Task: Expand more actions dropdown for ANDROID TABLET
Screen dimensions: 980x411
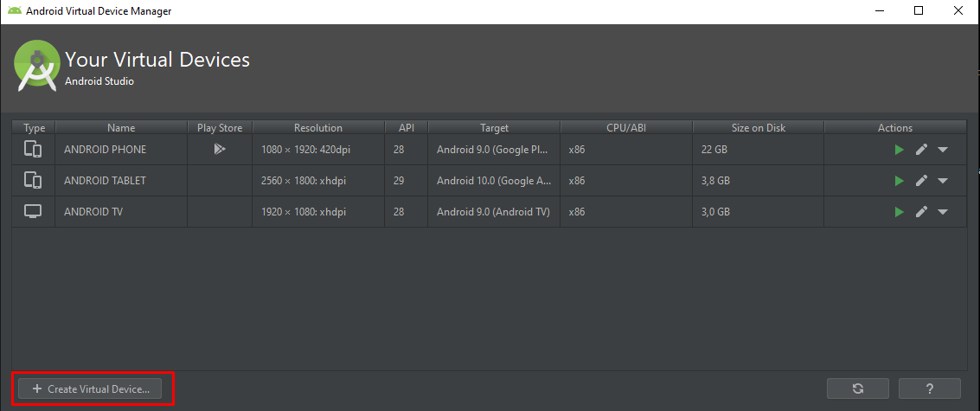Action: [943, 181]
